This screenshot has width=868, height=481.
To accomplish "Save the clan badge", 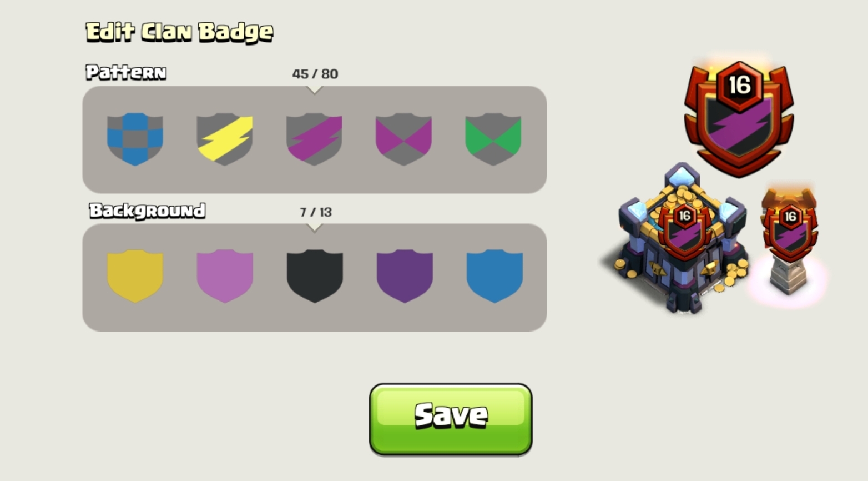I will pos(451,419).
